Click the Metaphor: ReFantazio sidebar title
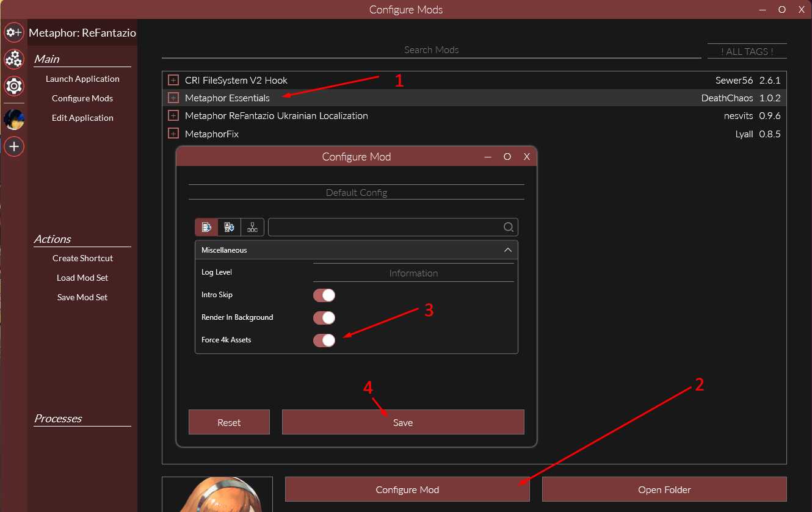The image size is (812, 512). coord(82,32)
